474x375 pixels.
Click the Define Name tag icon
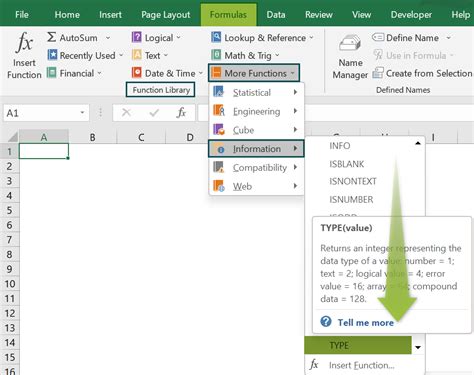[378, 37]
